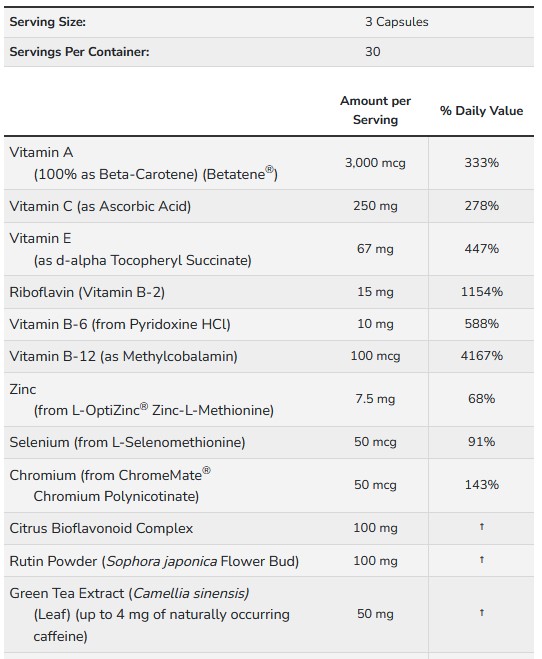Click the Servings Per Container label
Image resolution: width=542 pixels, height=659 pixels.
(79, 52)
